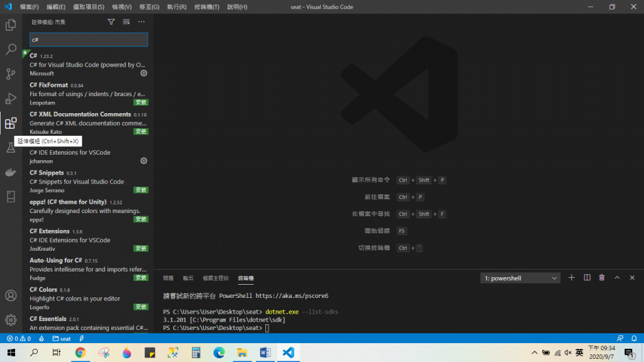Open Windows taskbar search
The image size is (644, 362).
pyautogui.click(x=34, y=353)
